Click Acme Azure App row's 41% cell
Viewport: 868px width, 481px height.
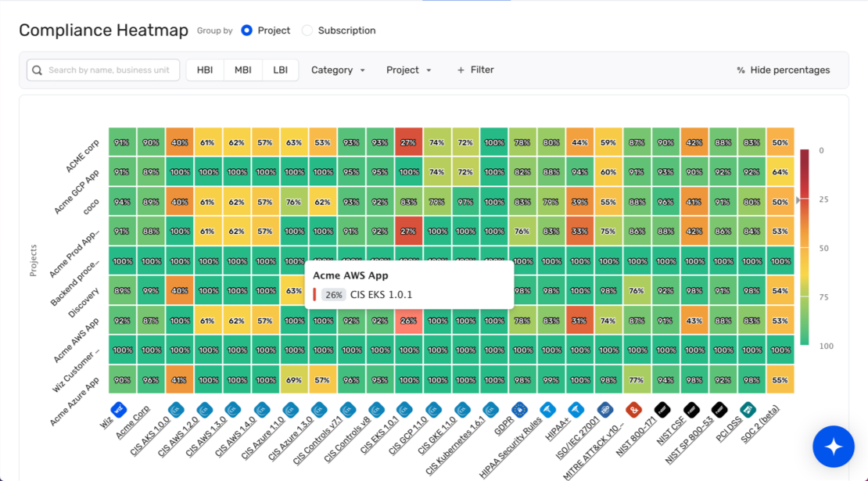coord(179,380)
